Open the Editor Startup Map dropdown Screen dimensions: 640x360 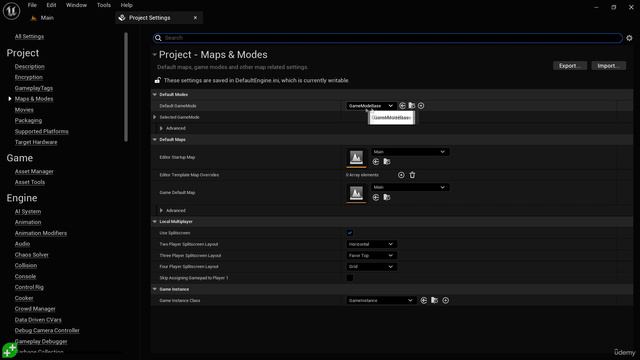pos(410,152)
